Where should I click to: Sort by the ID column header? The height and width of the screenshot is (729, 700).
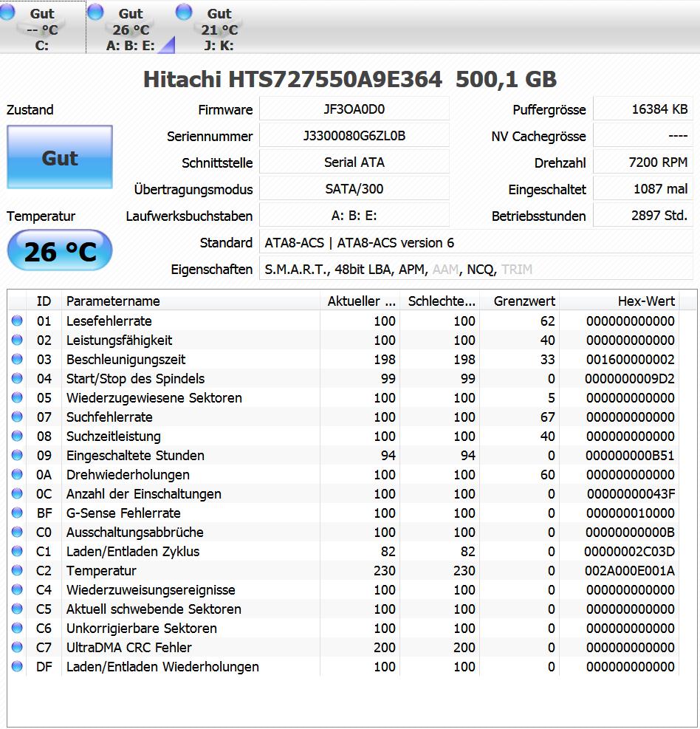[44, 301]
